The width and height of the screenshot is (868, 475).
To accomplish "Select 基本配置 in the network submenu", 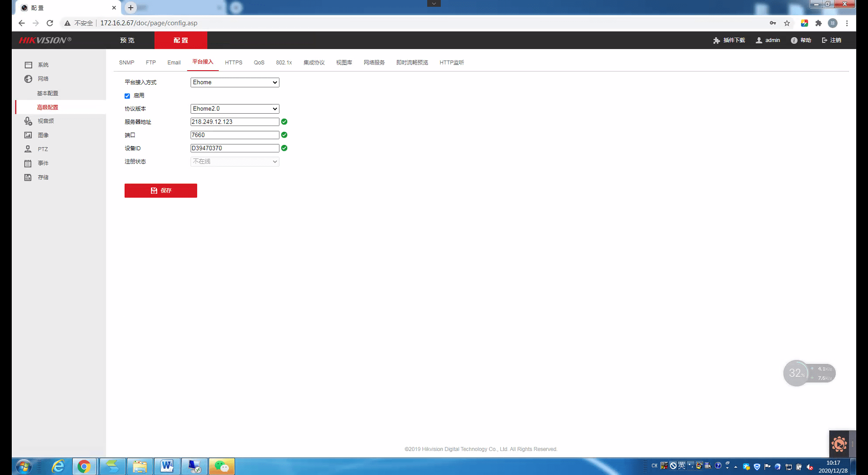I will [x=48, y=93].
